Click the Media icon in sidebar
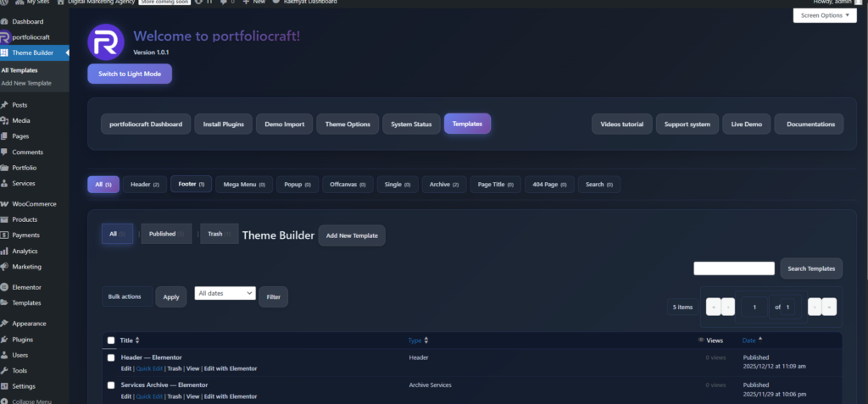 tap(5, 120)
